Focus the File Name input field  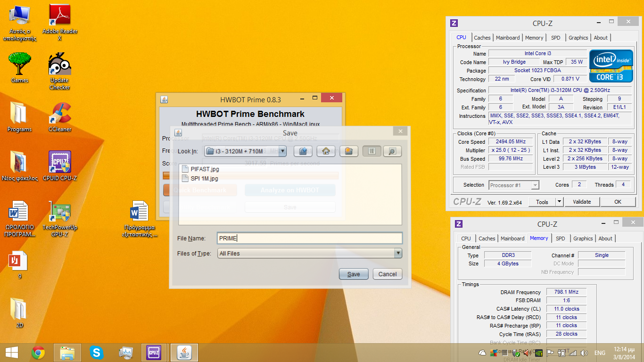click(x=310, y=239)
